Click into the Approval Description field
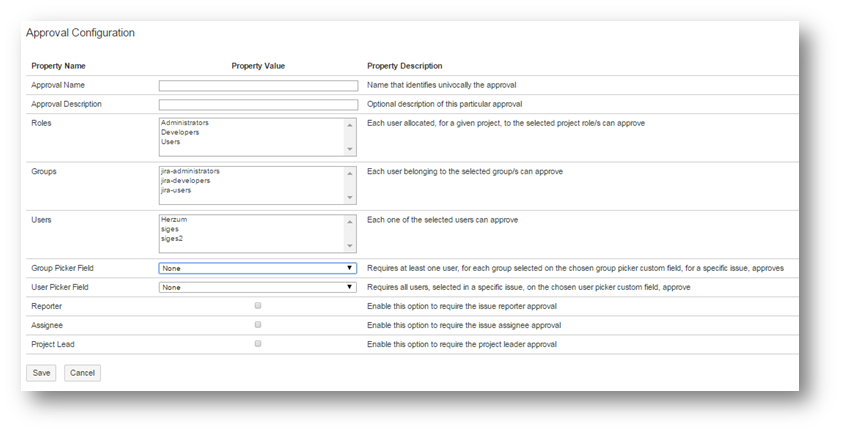 coord(257,104)
